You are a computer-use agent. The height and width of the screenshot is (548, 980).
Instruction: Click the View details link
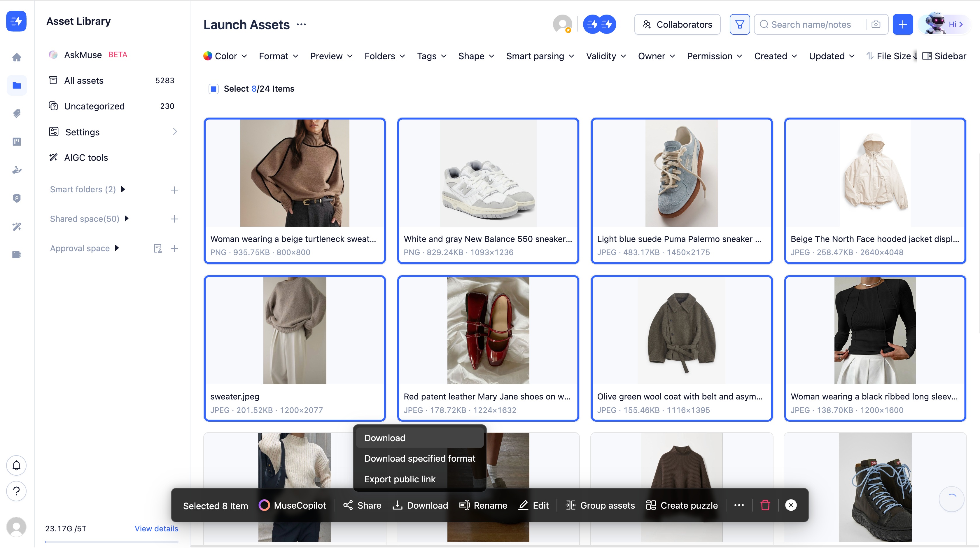156,528
